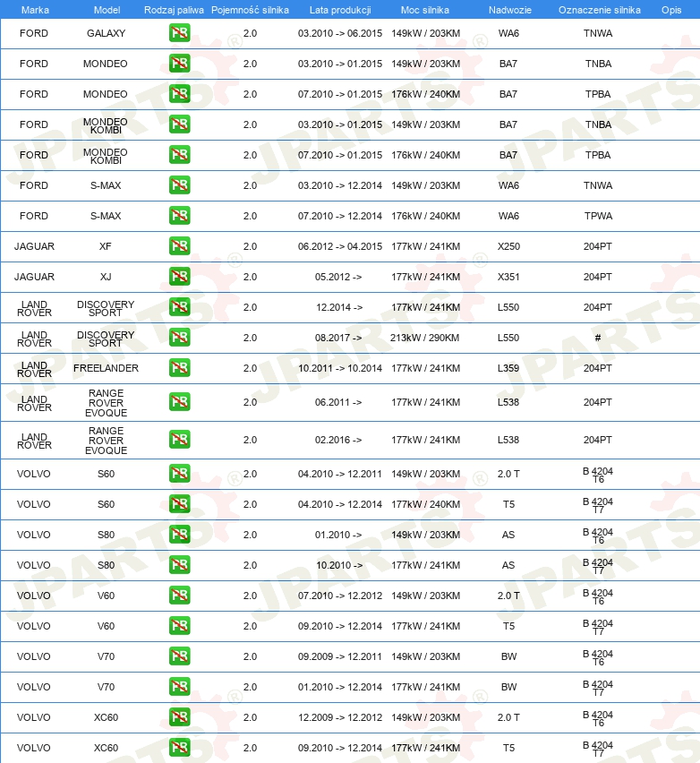Click petrol icon in Volvo S80 10.2010 row
The width and height of the screenshot is (700, 763).
click(x=180, y=565)
